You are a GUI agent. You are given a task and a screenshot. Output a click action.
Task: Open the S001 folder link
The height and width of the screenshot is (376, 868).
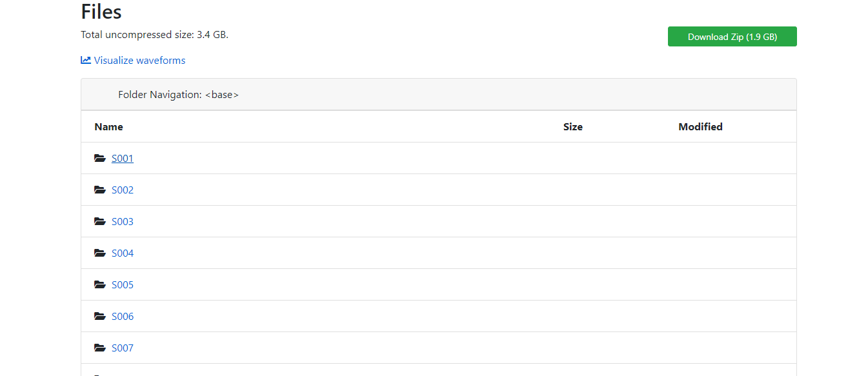click(x=123, y=158)
